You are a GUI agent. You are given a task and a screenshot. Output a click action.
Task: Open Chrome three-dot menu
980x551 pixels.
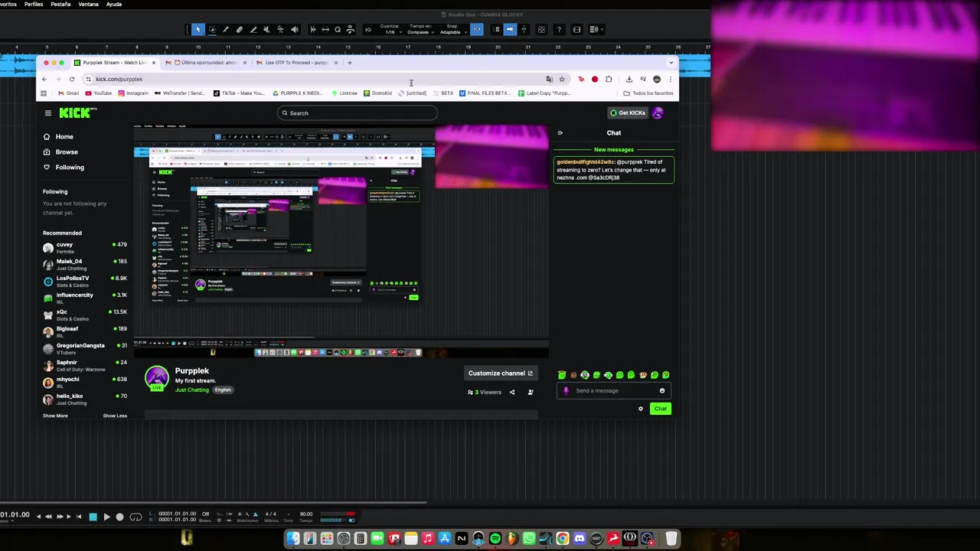670,79
